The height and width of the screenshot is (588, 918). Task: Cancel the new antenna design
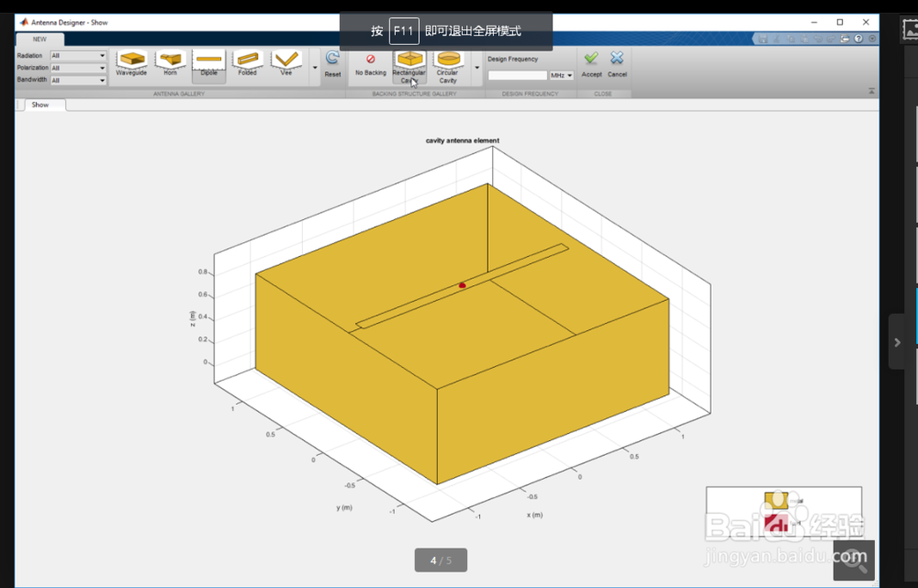pos(617,64)
